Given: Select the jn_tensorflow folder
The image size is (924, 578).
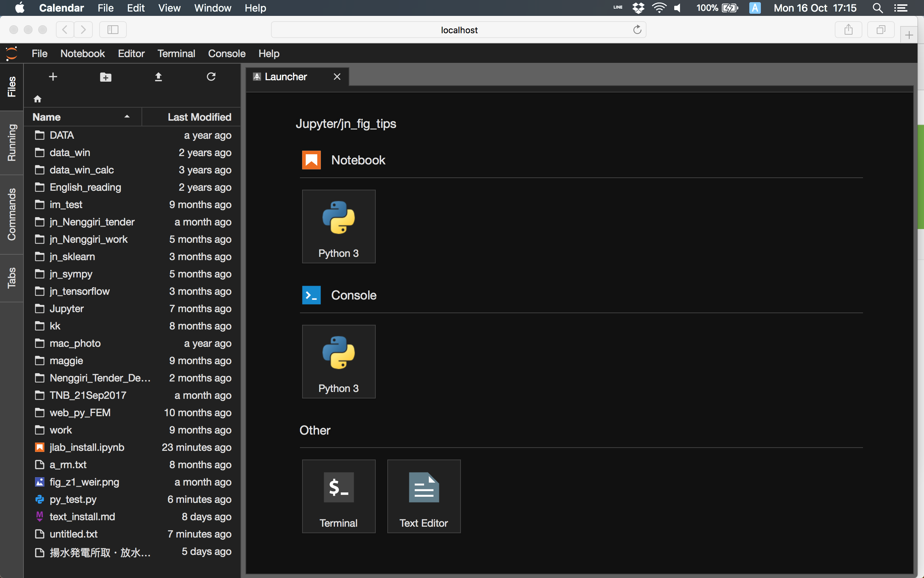Looking at the screenshot, I should click(132, 291).
